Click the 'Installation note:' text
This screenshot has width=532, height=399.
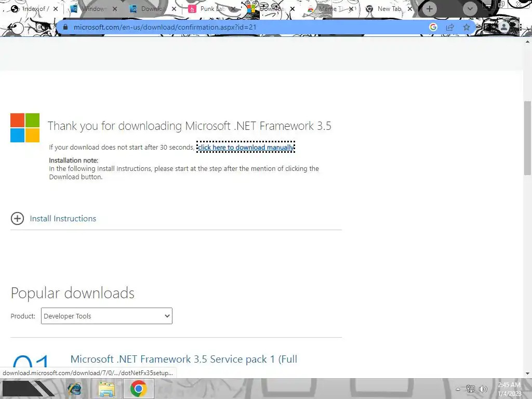[x=74, y=160]
